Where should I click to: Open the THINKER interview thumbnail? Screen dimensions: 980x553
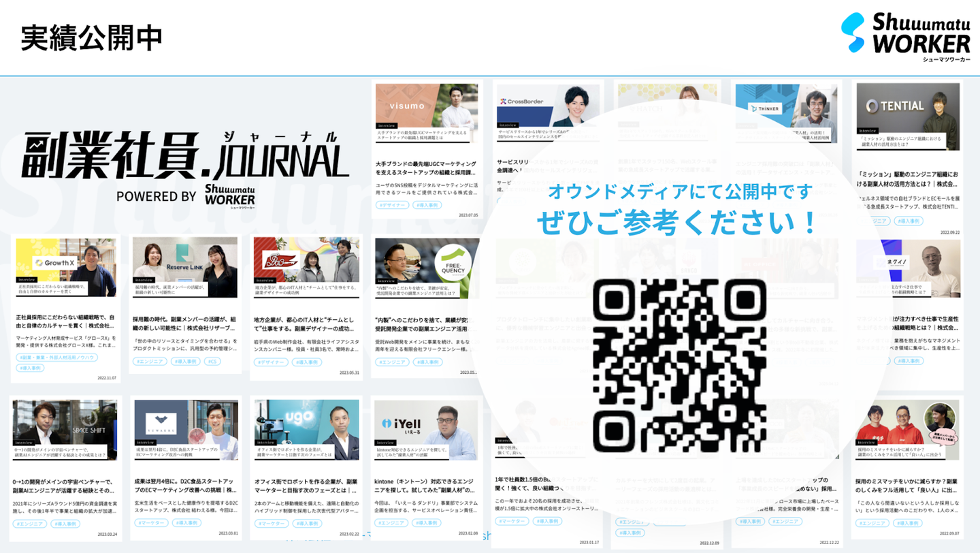[787, 114]
